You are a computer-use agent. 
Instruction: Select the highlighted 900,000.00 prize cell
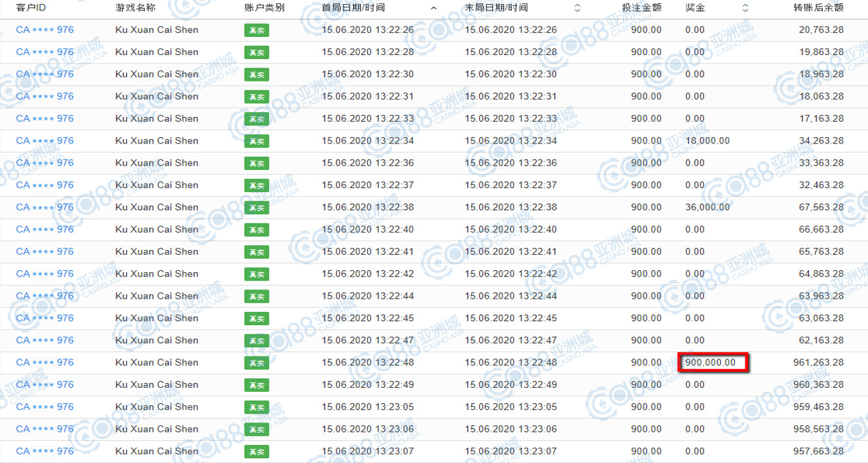713,363
